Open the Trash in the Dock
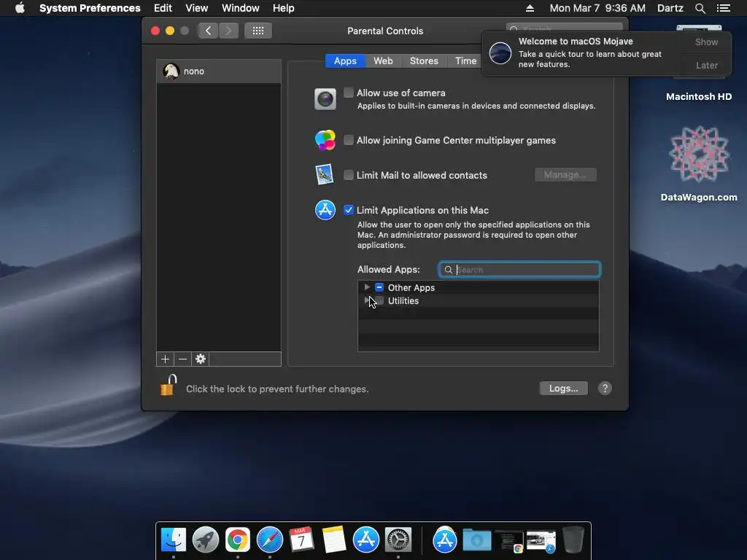Image resolution: width=747 pixels, height=560 pixels. [573, 540]
